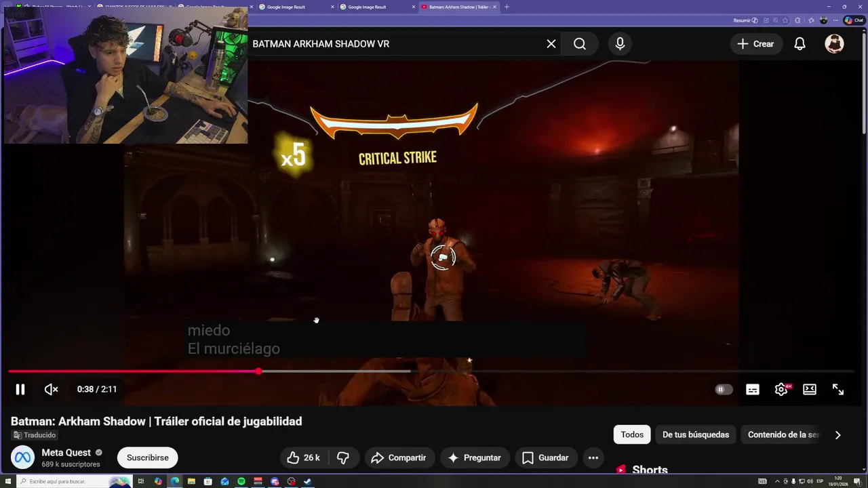Dislike the video with thumbs down
The height and width of the screenshot is (488, 868).
coord(343,457)
